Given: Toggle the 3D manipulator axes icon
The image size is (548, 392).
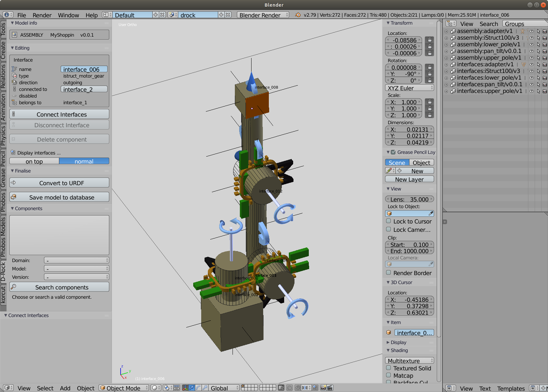Looking at the screenshot, I should click(185, 388).
